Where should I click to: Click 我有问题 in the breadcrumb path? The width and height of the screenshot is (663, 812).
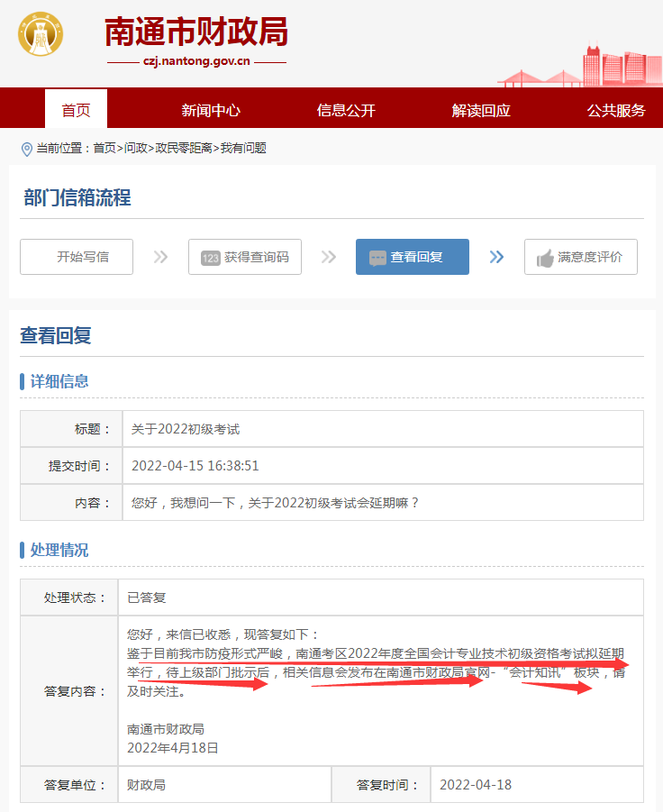[x=243, y=148]
